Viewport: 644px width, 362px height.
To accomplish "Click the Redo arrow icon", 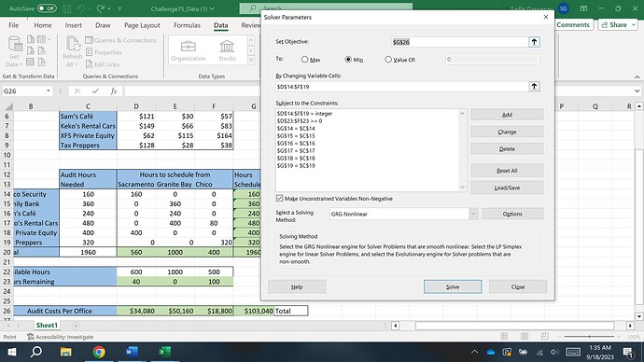I will 101,8.
